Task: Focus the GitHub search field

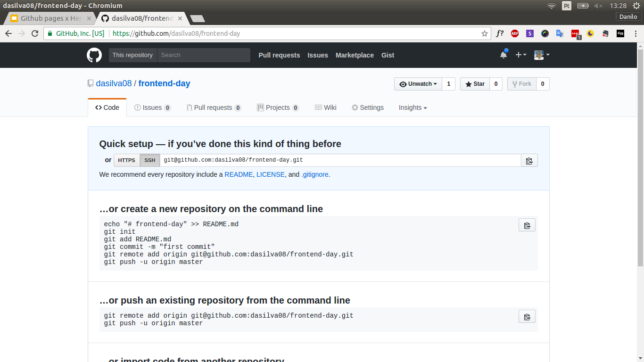Action: click(204, 55)
